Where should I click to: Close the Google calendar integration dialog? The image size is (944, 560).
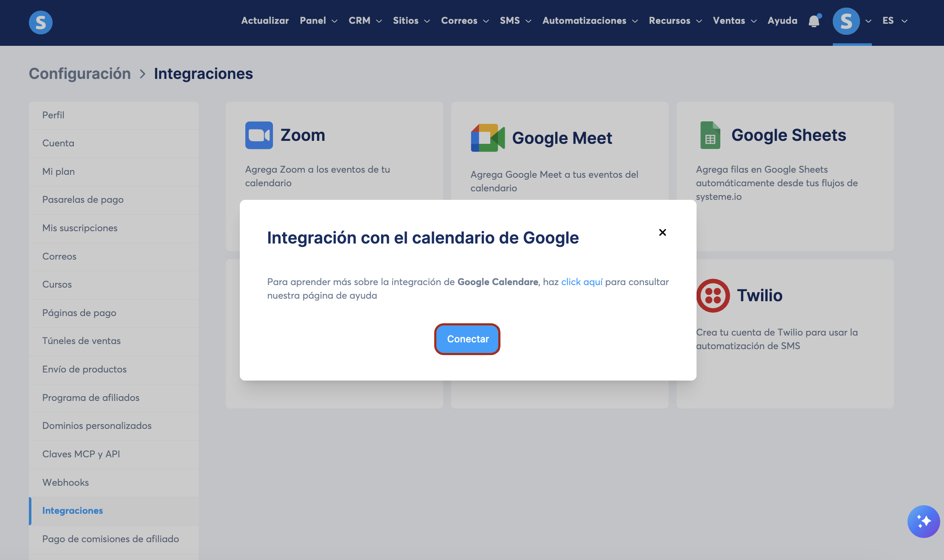pos(663,232)
